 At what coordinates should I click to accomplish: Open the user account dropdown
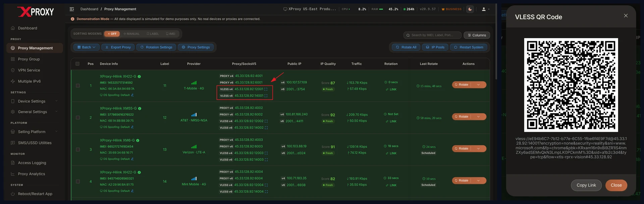tap(485, 9)
